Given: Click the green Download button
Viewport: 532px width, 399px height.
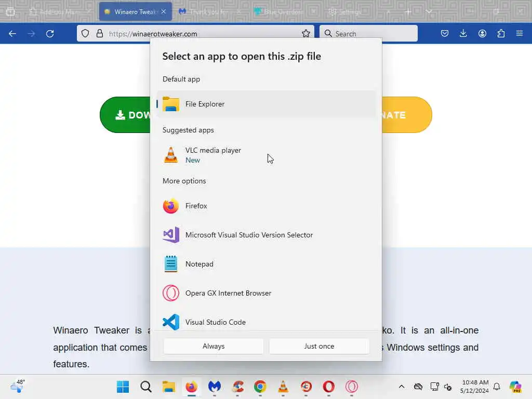Looking at the screenshot, I should (x=125, y=115).
